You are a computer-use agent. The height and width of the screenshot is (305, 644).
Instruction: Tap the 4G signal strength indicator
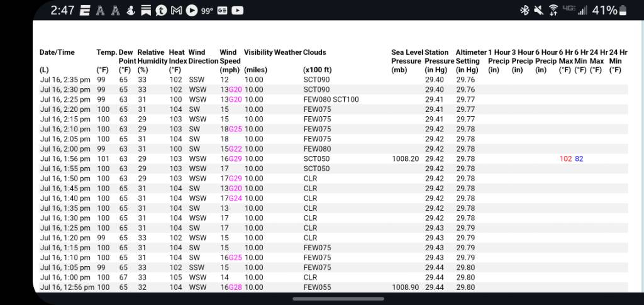[575, 10]
